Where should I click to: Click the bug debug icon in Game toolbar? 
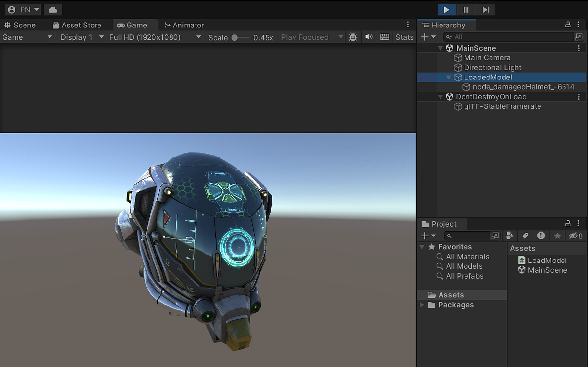353,37
